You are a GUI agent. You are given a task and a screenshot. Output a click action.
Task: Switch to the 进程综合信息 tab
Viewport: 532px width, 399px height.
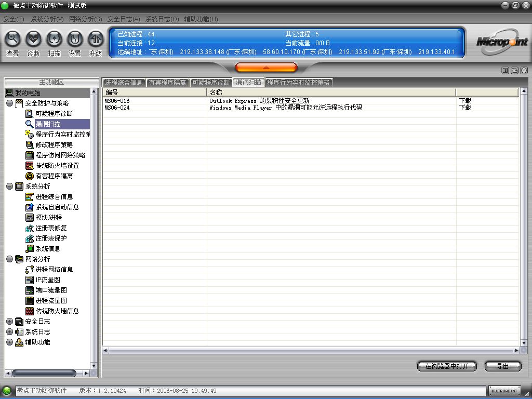124,83
